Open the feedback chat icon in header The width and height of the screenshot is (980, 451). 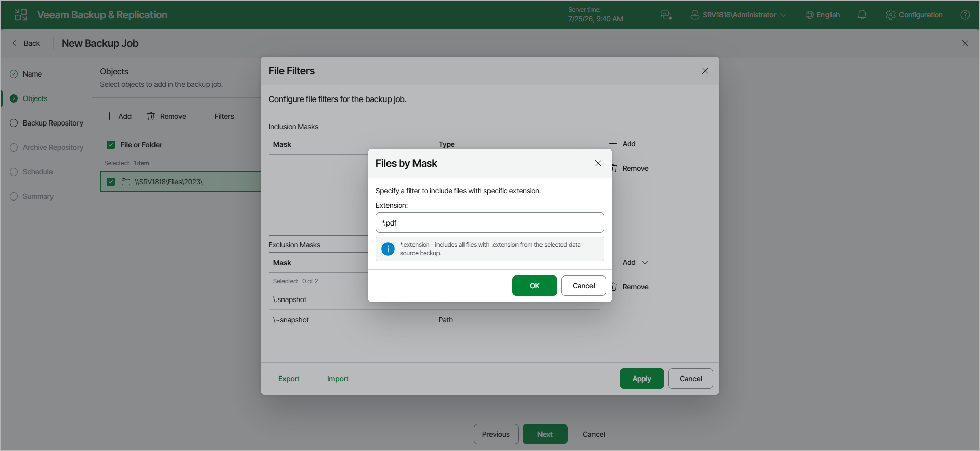[x=666, y=15]
